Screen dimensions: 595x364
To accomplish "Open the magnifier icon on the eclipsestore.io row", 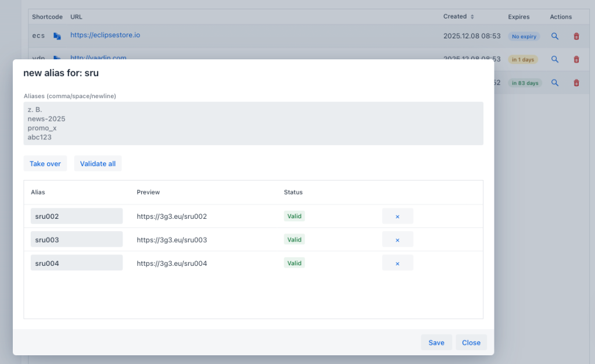I will (x=554, y=35).
